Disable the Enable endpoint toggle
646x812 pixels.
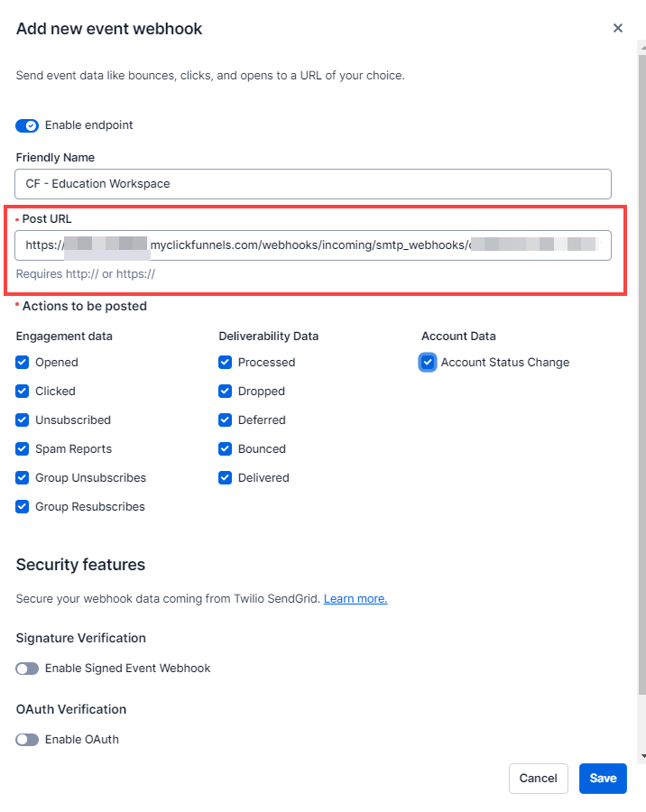pyautogui.click(x=26, y=125)
